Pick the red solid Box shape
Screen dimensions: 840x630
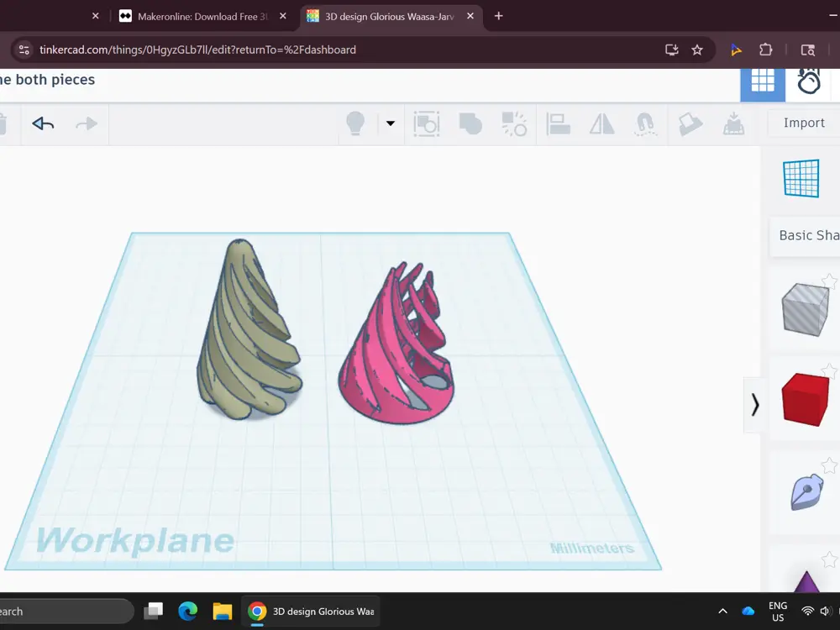point(805,399)
